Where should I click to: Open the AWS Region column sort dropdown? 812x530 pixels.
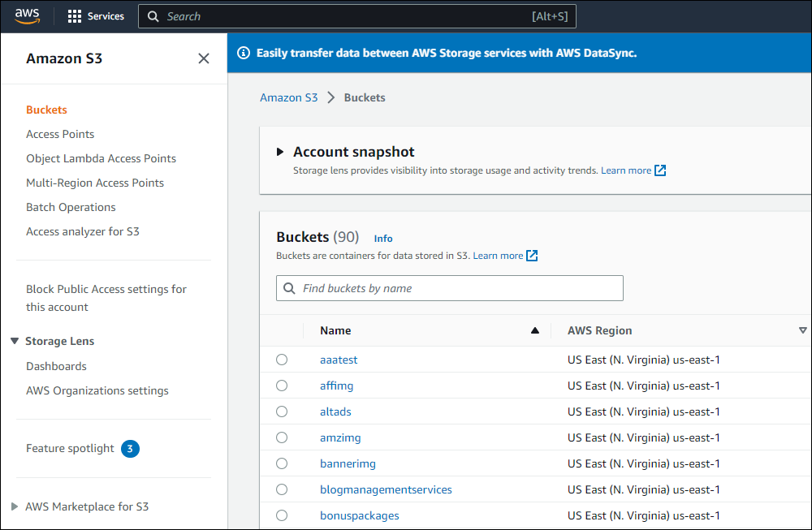click(x=803, y=330)
